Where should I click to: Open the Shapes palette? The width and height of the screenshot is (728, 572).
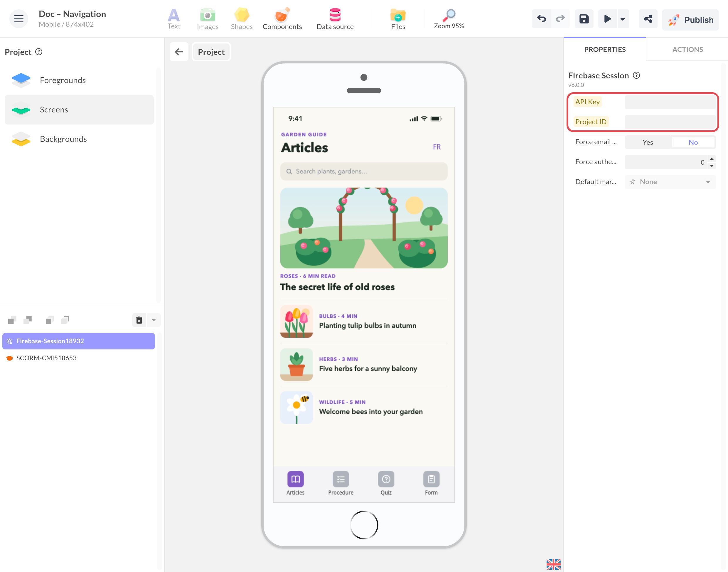[241, 19]
